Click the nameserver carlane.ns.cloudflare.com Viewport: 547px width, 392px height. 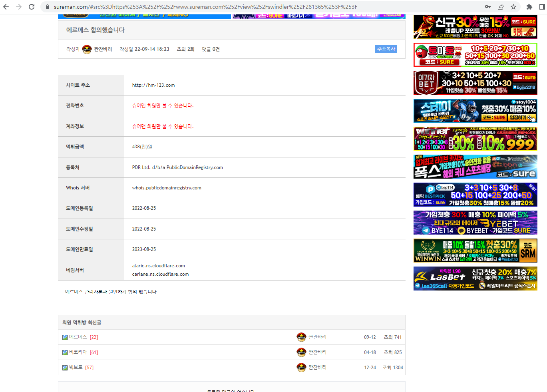coord(160,274)
